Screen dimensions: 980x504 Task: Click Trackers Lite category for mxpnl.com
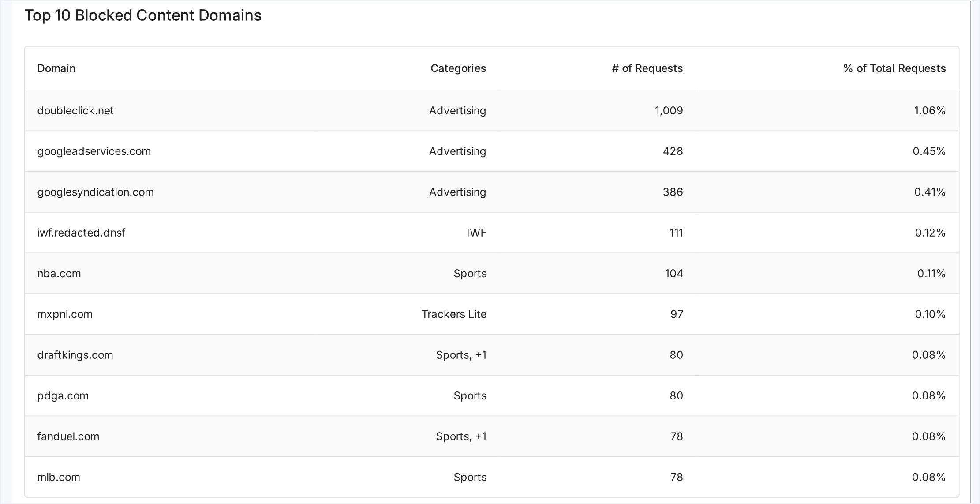point(453,314)
